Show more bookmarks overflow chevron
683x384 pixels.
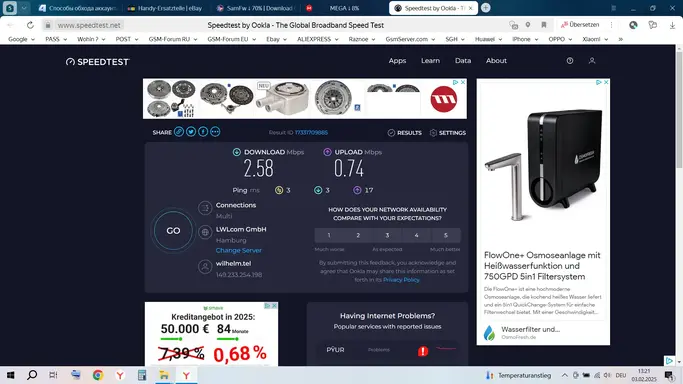621,39
